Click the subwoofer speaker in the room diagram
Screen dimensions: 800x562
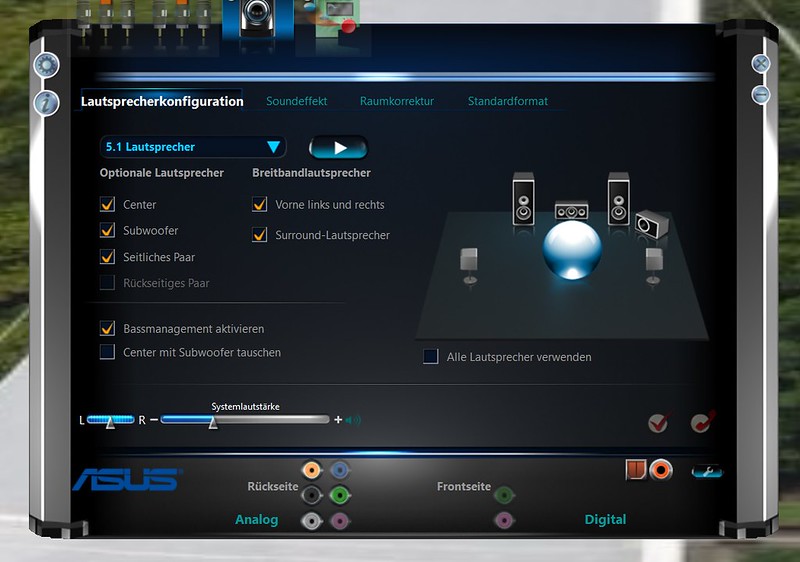tap(652, 224)
